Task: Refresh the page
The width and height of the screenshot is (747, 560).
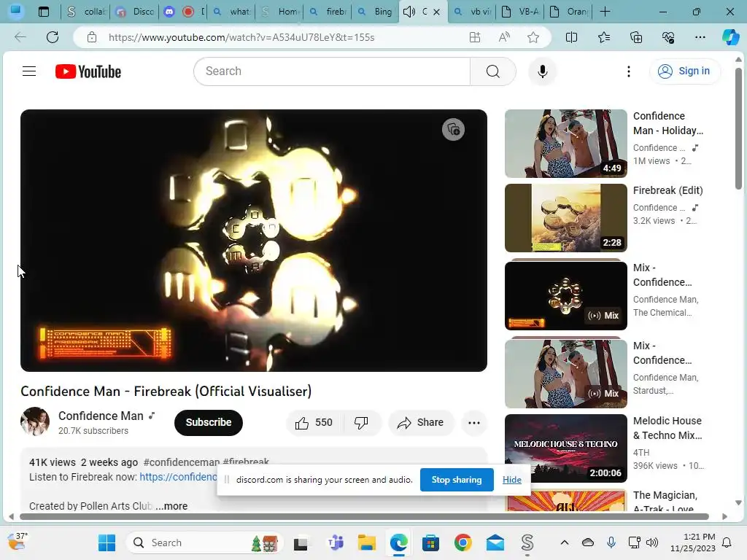Action: coord(53,37)
